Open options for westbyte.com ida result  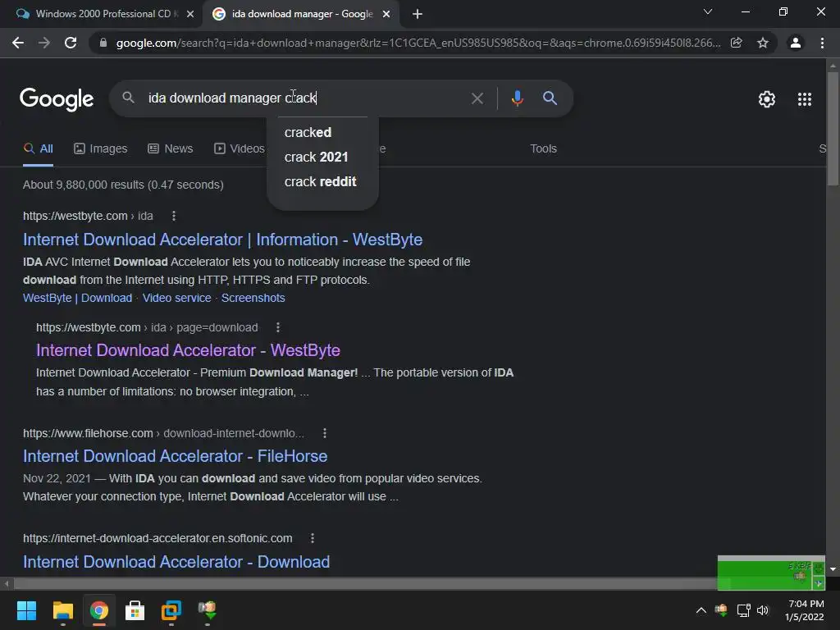pyautogui.click(x=174, y=216)
